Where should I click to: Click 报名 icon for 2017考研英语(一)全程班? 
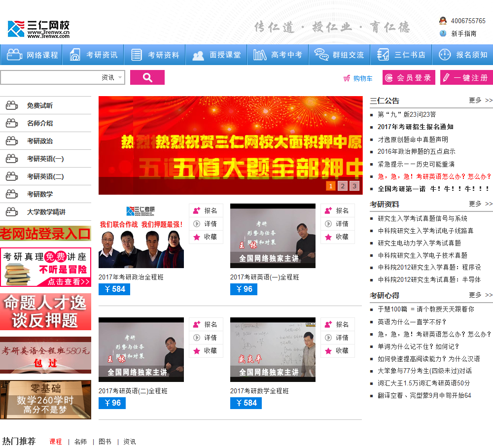328,210
